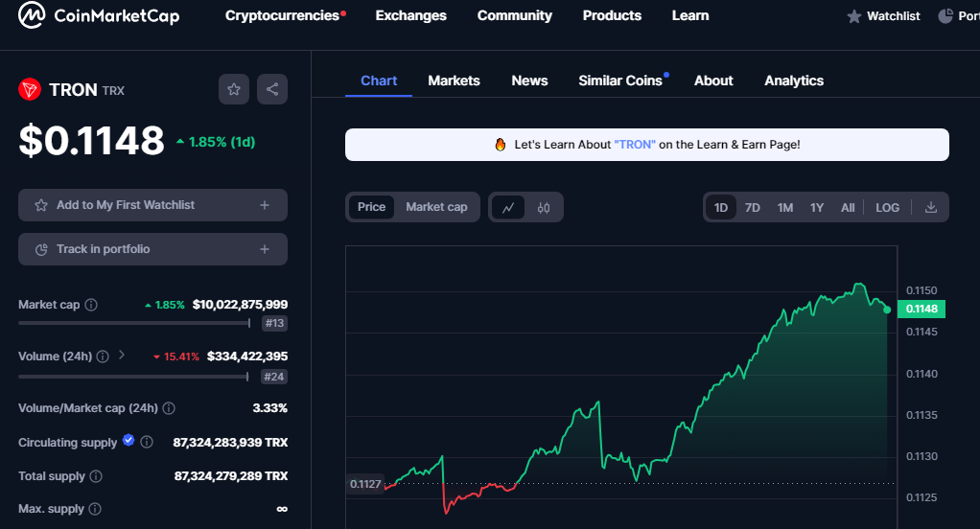The image size is (980, 529).
Task: Click the 0.1150 axis label on chart
Action: tap(922, 290)
